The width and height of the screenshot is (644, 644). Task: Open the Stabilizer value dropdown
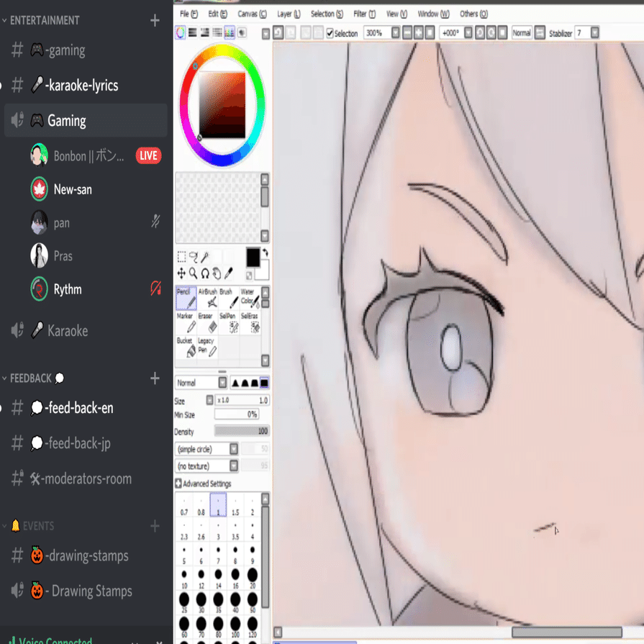click(594, 32)
